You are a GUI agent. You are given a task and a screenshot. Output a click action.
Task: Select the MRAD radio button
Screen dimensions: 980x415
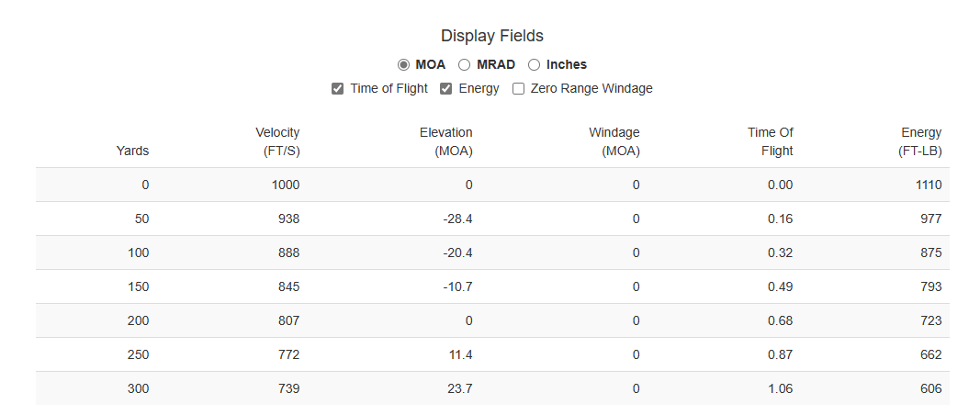465,65
